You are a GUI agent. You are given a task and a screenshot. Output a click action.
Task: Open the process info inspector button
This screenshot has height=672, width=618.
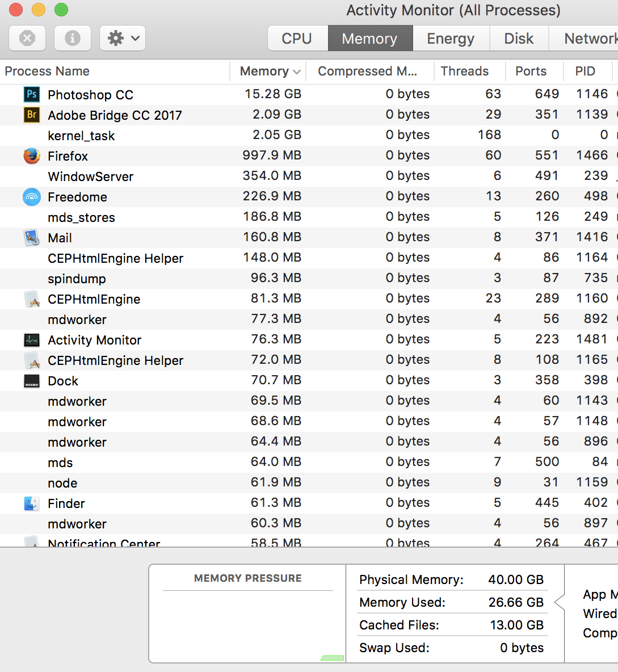(73, 38)
